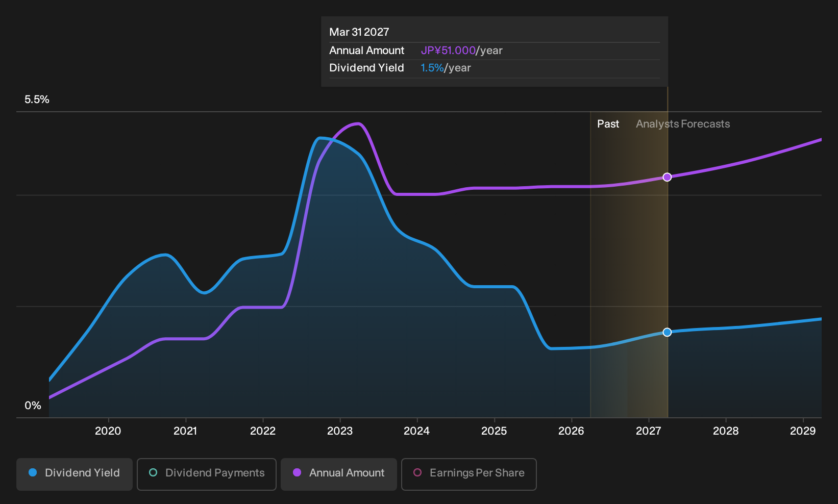
Task: Select the blue Dividend Yield data point
Action: (667, 332)
